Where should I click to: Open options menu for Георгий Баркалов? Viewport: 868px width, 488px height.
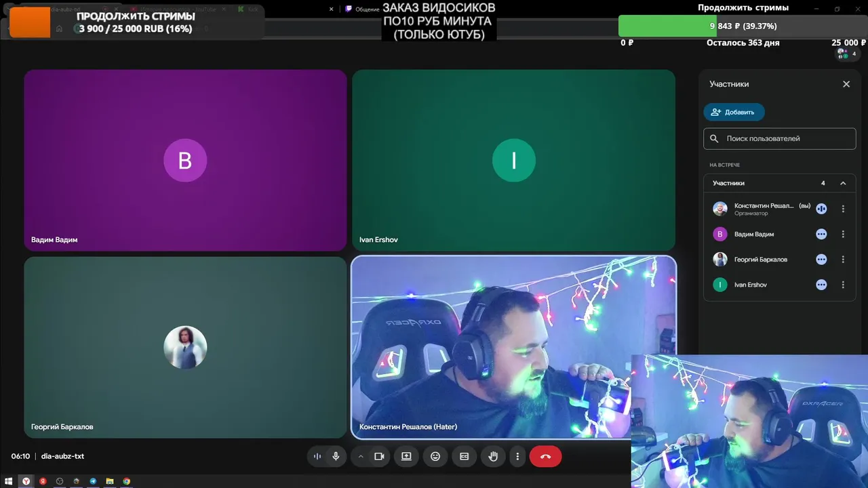point(843,260)
